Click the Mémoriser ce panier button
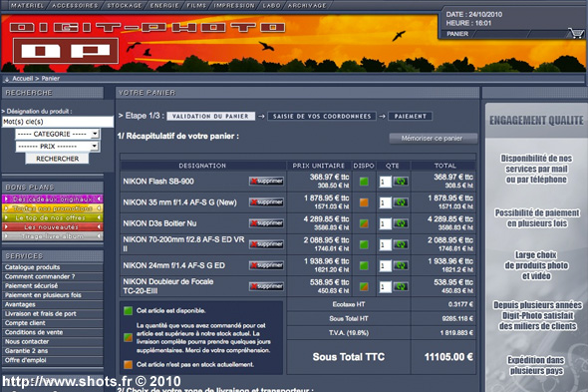 pos(434,139)
